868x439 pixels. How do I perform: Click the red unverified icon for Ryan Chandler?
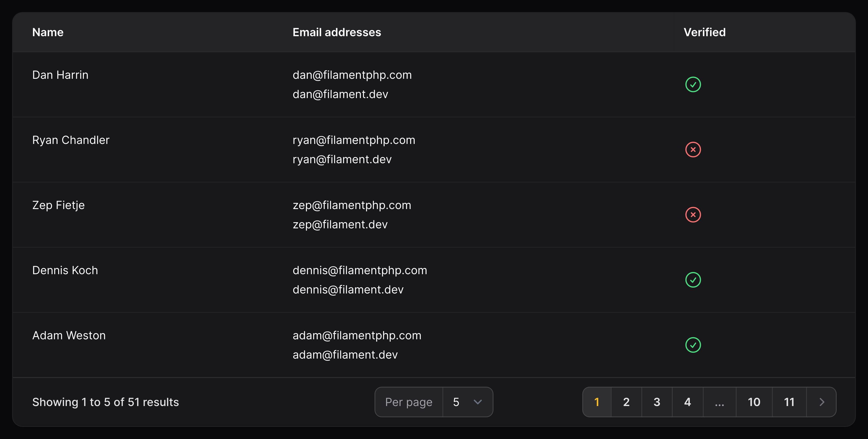pyautogui.click(x=693, y=149)
